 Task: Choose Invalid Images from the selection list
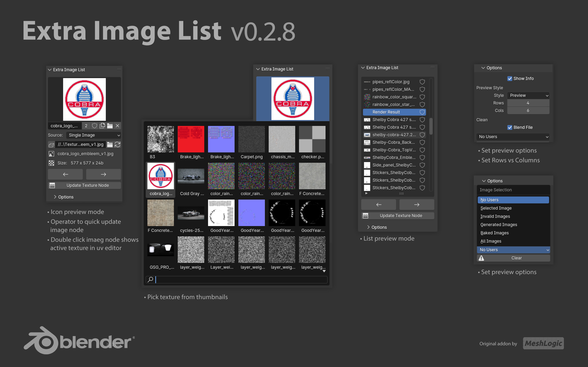click(495, 216)
